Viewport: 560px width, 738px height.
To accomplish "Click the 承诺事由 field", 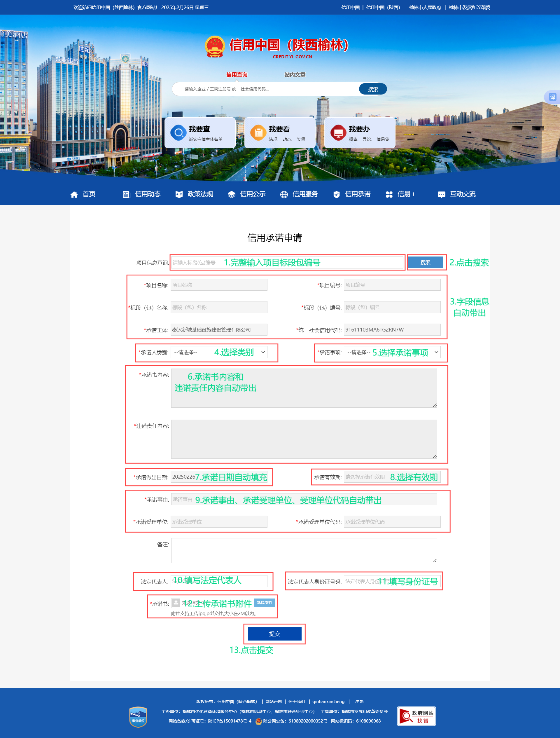I will [304, 499].
